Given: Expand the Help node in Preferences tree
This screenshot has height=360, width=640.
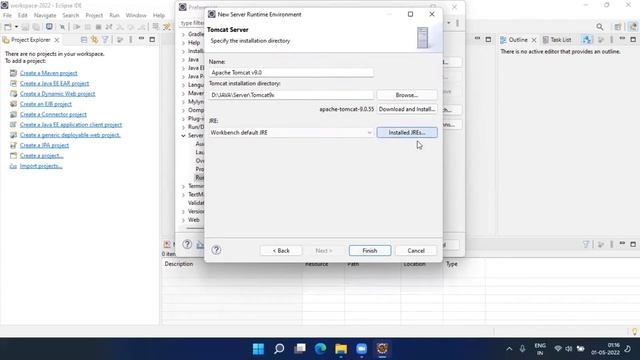Looking at the screenshot, I should click(x=183, y=43).
